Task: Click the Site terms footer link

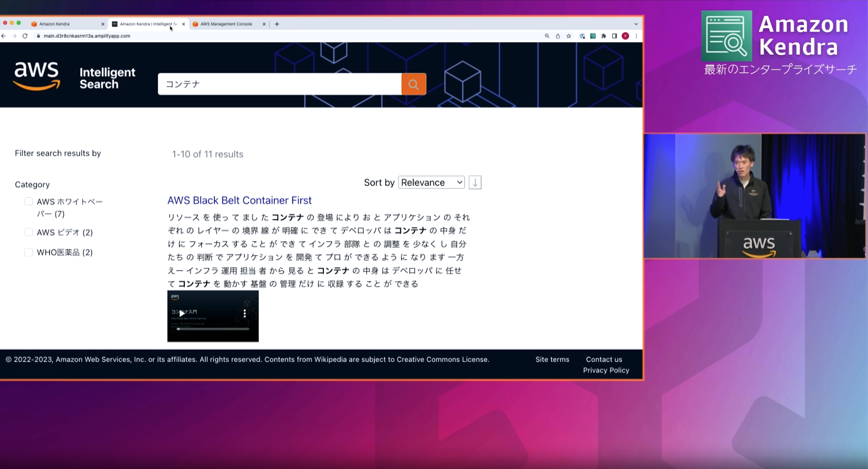Action: click(552, 359)
